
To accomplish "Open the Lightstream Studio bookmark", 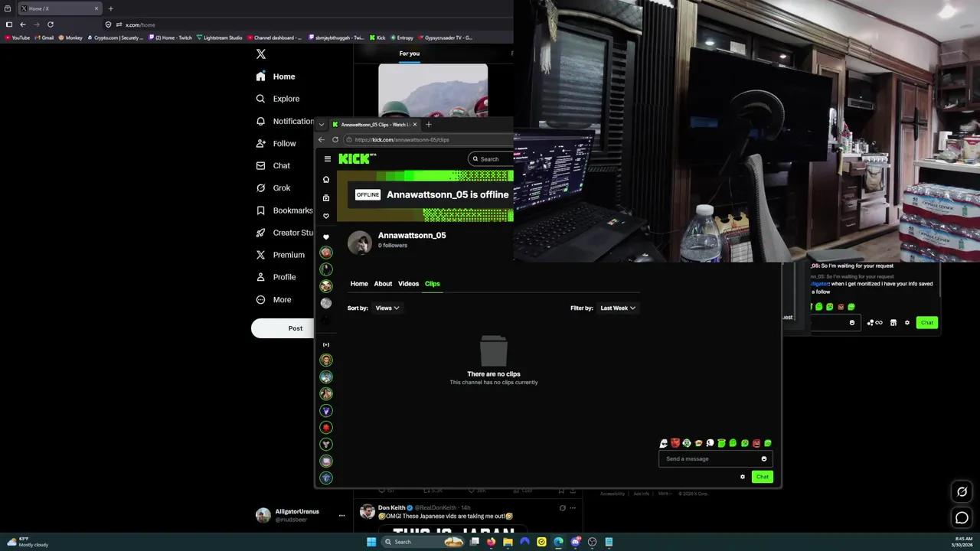I will [x=220, y=37].
